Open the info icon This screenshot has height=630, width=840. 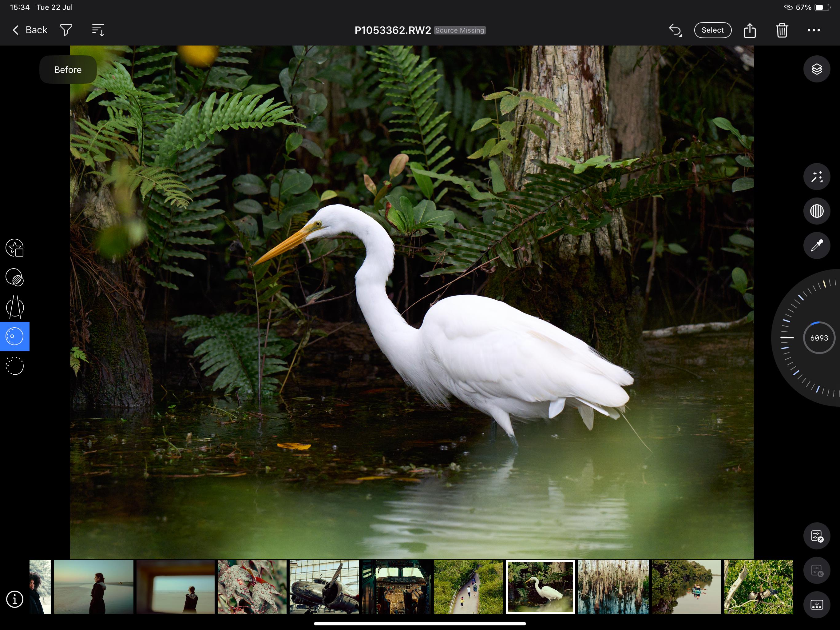tap(15, 599)
